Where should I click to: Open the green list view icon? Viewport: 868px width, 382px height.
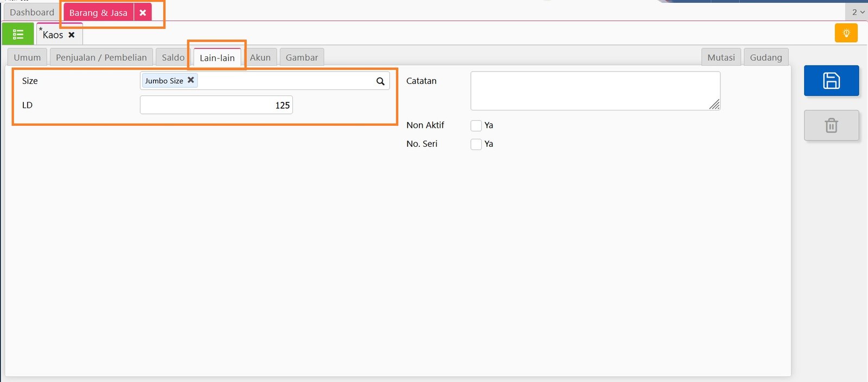(x=18, y=34)
